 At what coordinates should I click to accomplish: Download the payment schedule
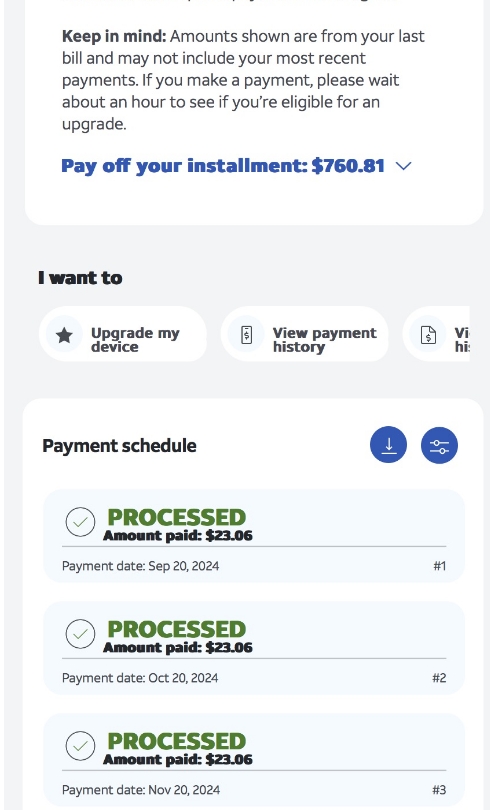coord(388,445)
